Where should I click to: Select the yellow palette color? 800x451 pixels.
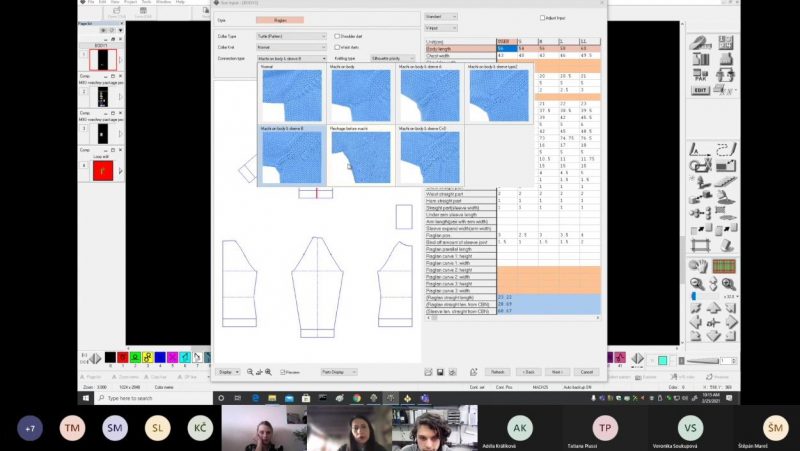(x=147, y=357)
